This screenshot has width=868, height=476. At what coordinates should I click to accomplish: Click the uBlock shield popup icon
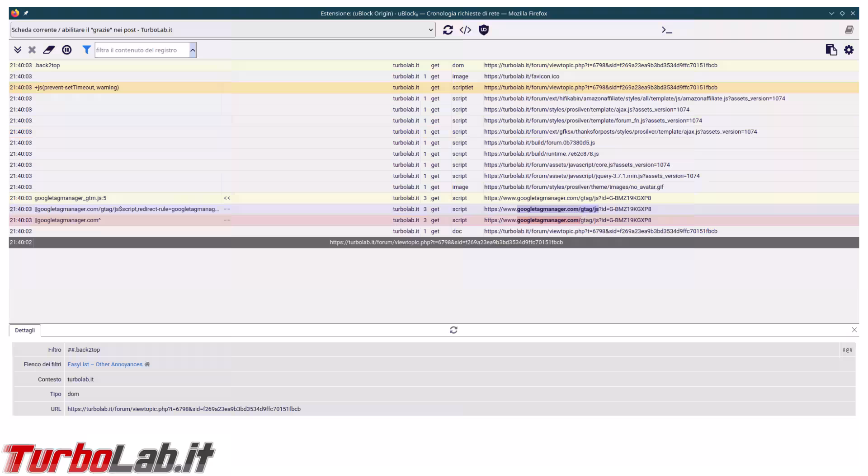point(484,30)
